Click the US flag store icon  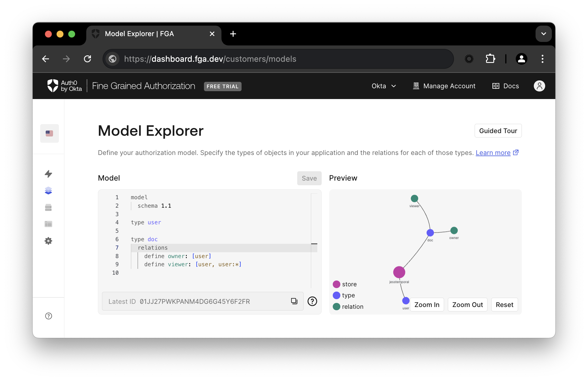50,133
